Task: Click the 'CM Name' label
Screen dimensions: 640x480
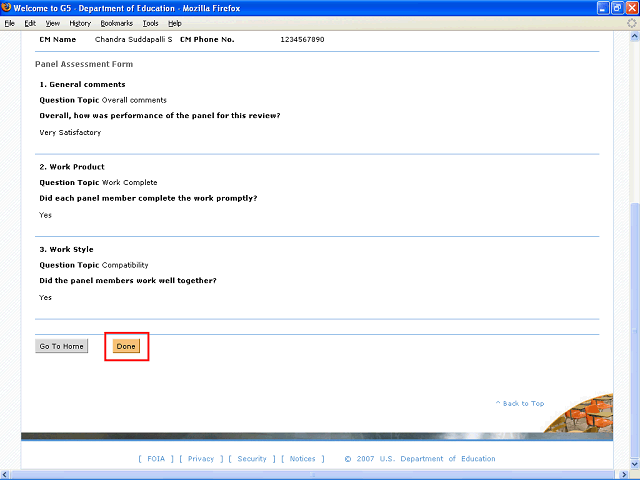Action: [x=58, y=40]
